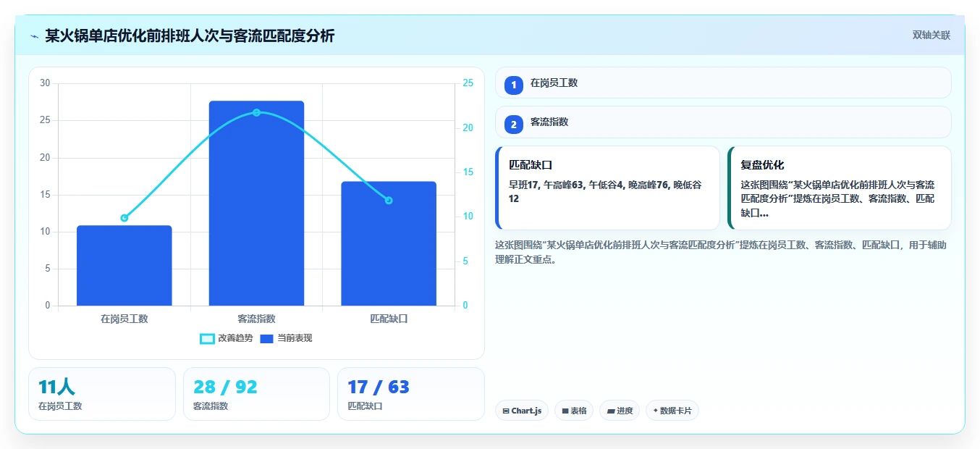Click the lightning icon beside the title
This screenshot has width=980, height=449.
pyautogui.click(x=34, y=36)
